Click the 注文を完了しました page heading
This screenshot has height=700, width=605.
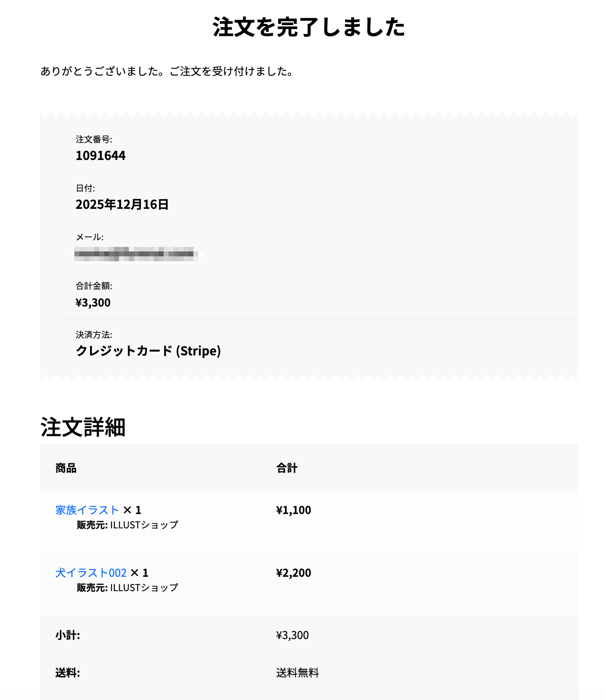[309, 27]
